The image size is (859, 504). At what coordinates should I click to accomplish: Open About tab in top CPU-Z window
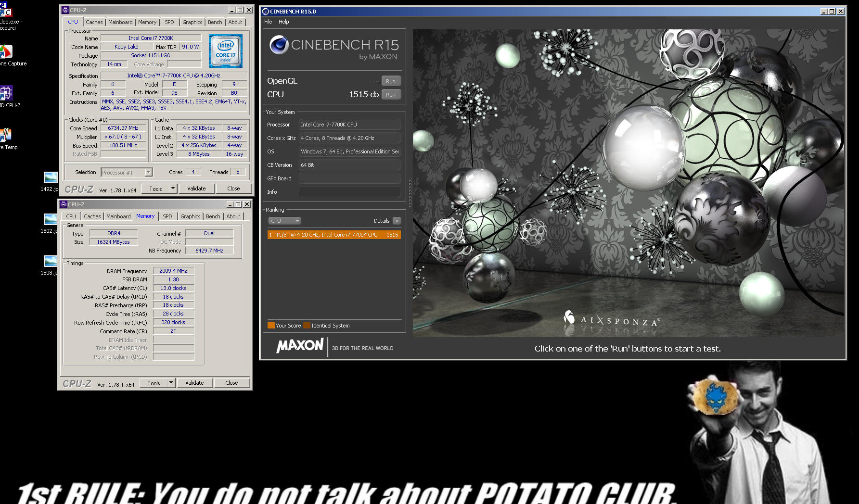click(x=235, y=22)
